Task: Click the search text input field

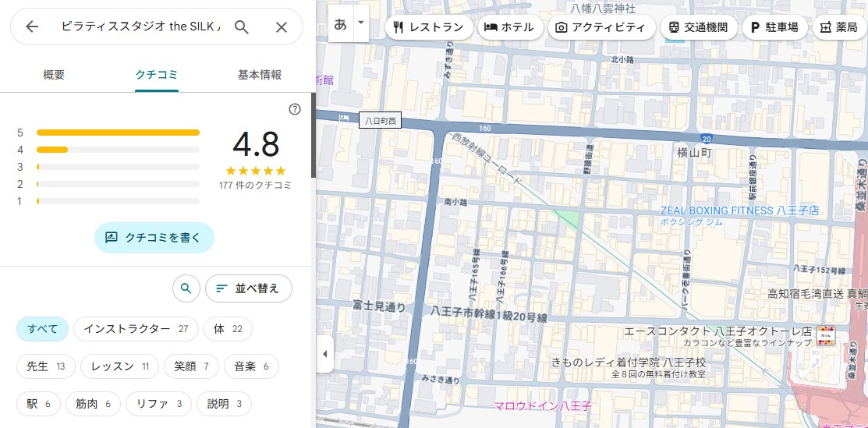Action: pyautogui.click(x=140, y=27)
